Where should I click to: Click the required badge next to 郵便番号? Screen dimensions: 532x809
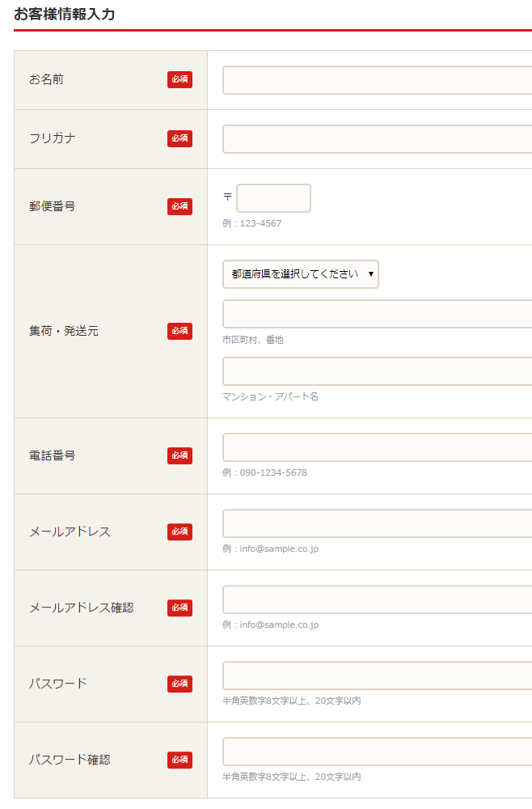pyautogui.click(x=179, y=206)
